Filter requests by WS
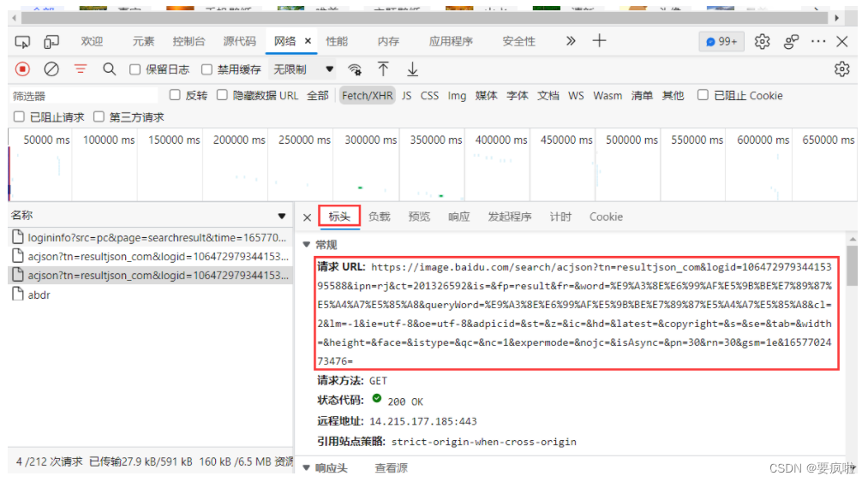Screen dimensions: 868x482 tap(576, 96)
